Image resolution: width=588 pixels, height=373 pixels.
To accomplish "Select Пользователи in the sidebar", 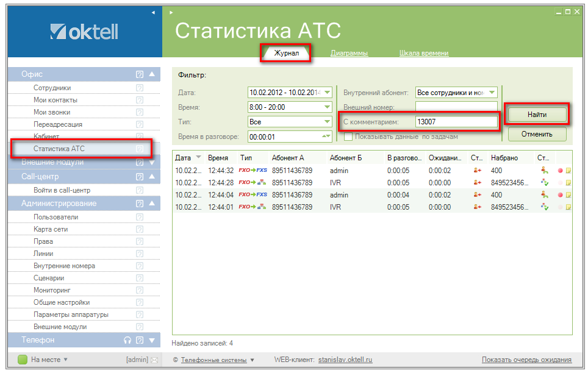I will 56,217.
